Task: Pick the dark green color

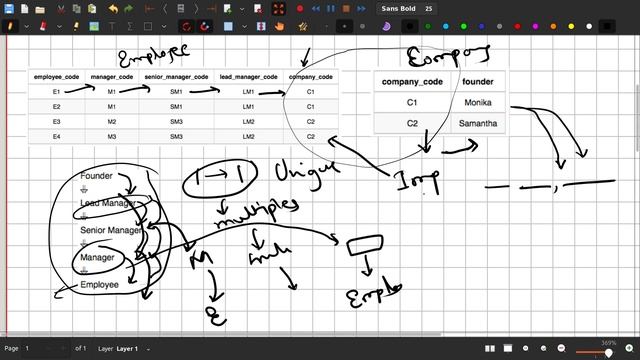Action: (428, 27)
